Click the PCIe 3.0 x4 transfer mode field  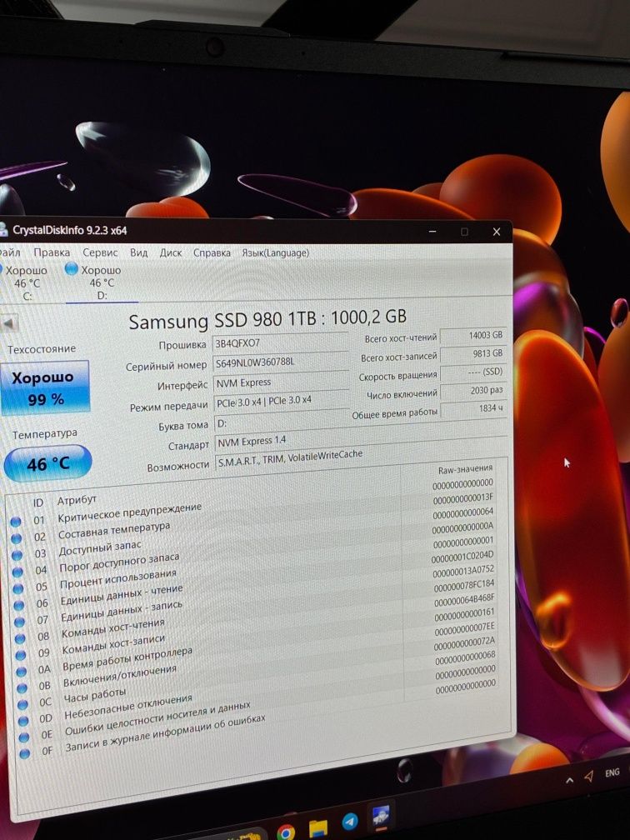[x=282, y=402]
